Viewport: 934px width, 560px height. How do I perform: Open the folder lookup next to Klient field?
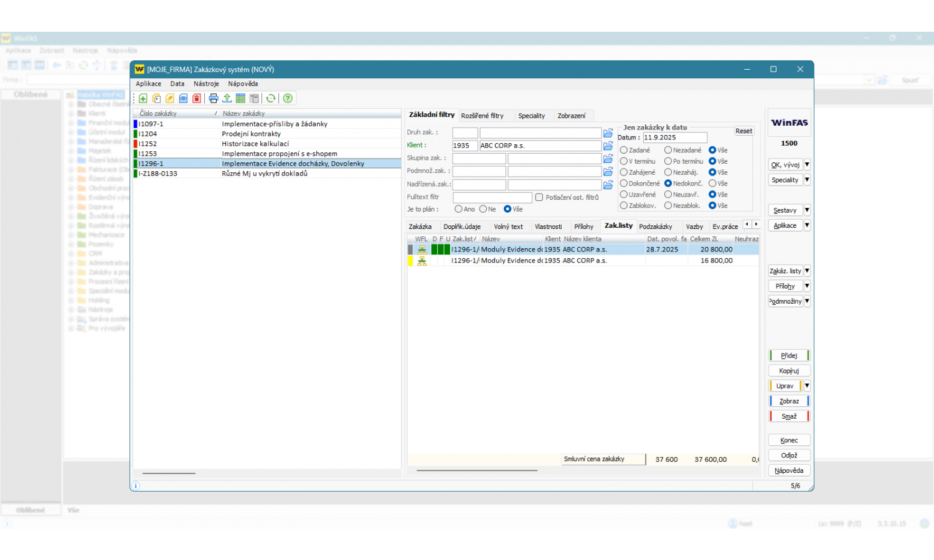tap(608, 146)
